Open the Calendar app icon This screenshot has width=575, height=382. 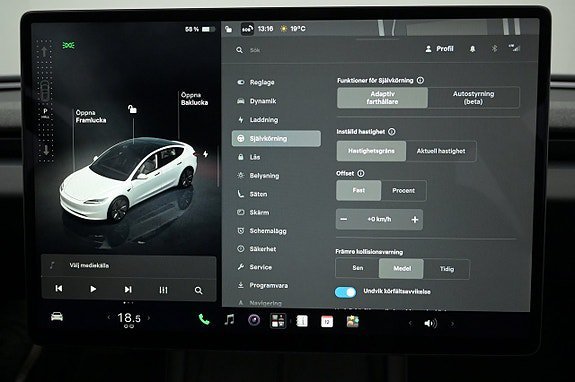327,322
